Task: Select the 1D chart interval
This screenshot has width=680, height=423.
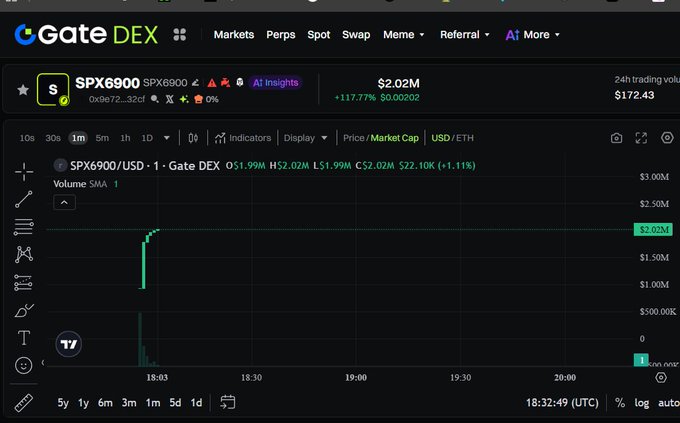Action: pyautogui.click(x=147, y=138)
